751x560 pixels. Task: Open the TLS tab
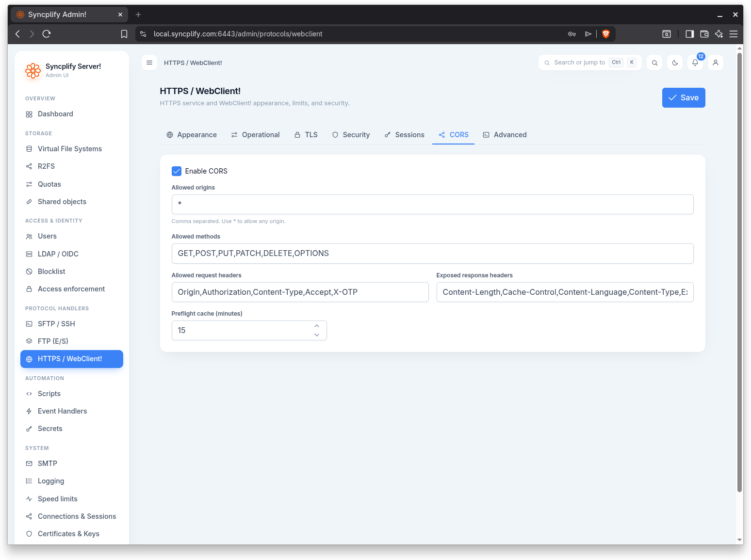306,135
